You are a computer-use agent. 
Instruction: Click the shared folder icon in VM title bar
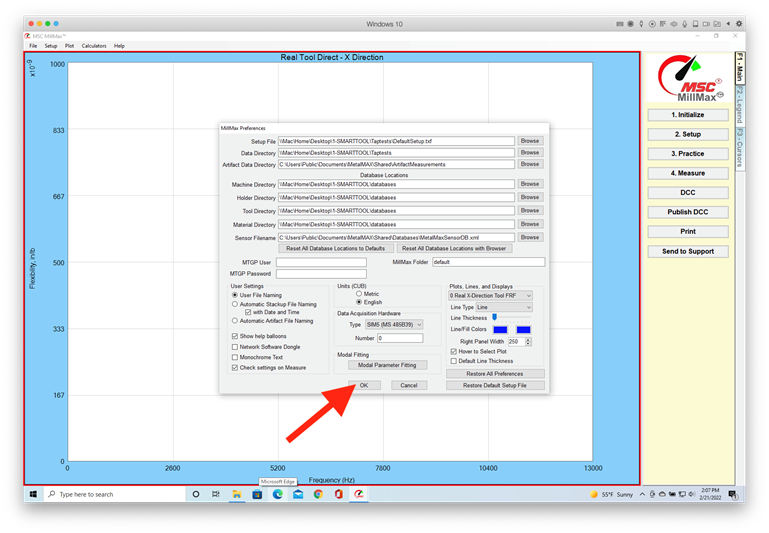pos(717,24)
